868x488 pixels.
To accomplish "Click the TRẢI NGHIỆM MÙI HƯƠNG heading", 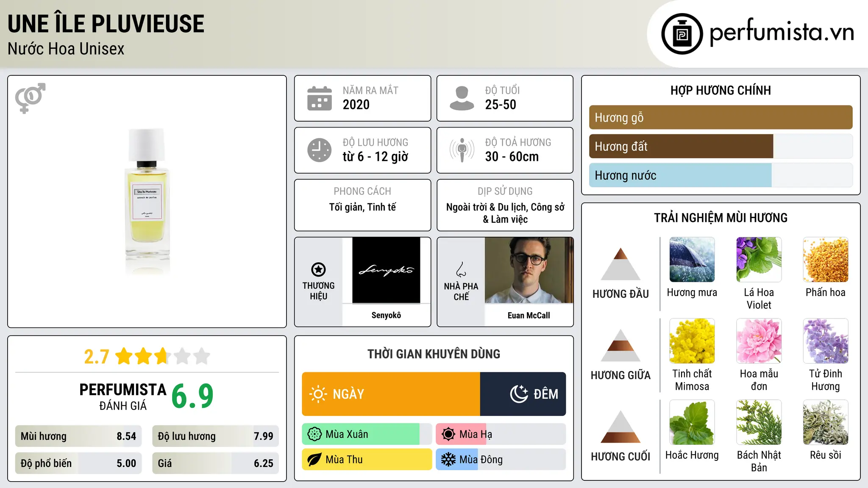I will click(721, 218).
